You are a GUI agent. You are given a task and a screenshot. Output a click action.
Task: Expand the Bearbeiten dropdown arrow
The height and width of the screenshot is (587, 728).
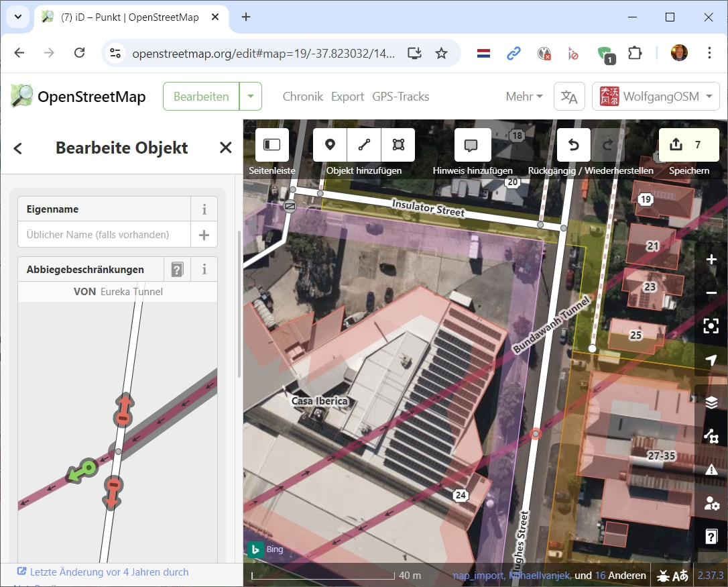[251, 97]
